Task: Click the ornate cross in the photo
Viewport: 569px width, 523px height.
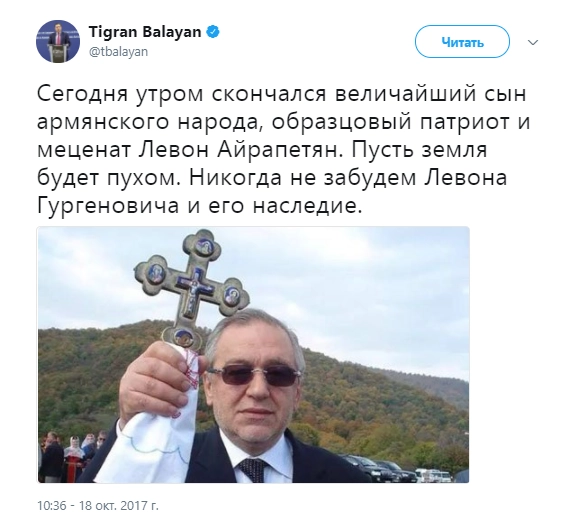Action: tap(192, 287)
